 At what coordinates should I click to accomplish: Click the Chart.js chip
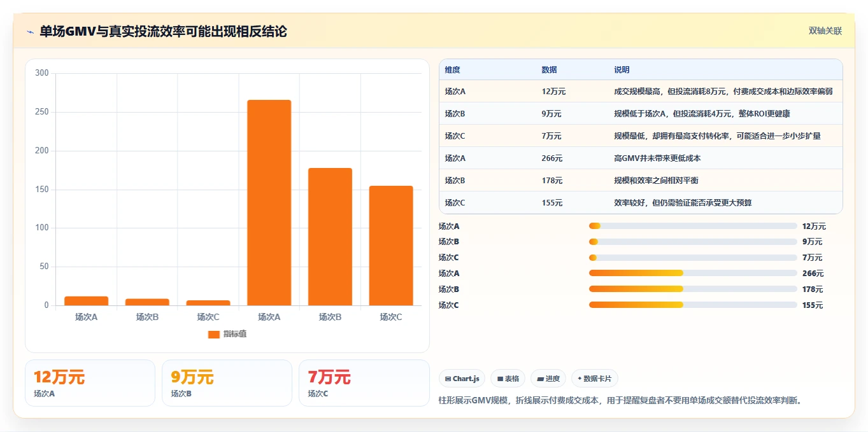(462, 379)
